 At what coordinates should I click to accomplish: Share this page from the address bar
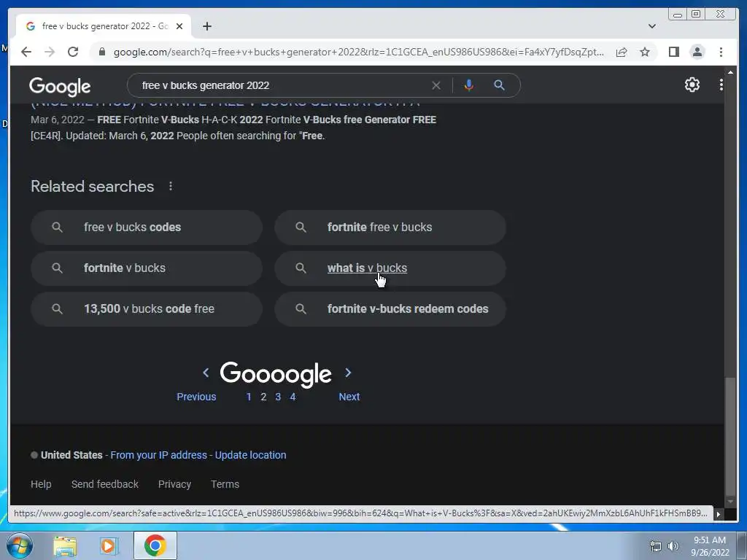point(622,52)
